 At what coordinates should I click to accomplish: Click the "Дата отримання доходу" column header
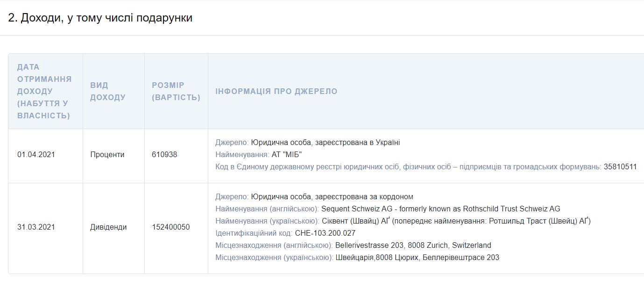point(45,91)
